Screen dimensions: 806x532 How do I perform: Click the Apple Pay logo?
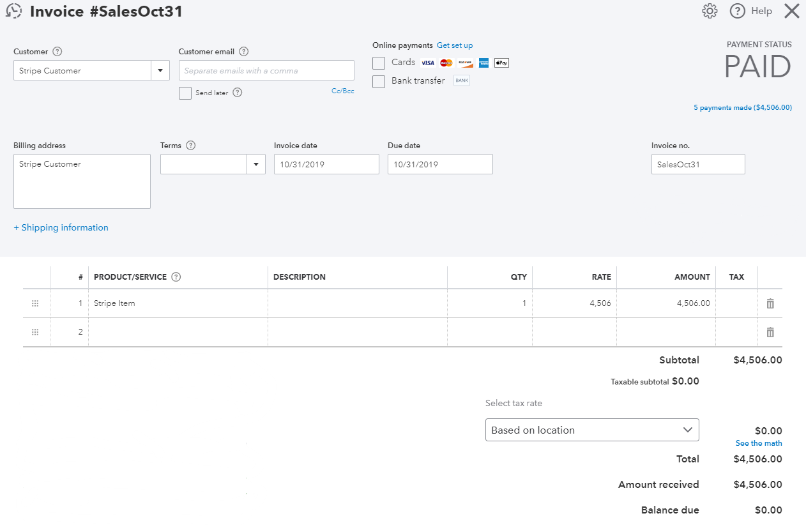pyautogui.click(x=501, y=63)
